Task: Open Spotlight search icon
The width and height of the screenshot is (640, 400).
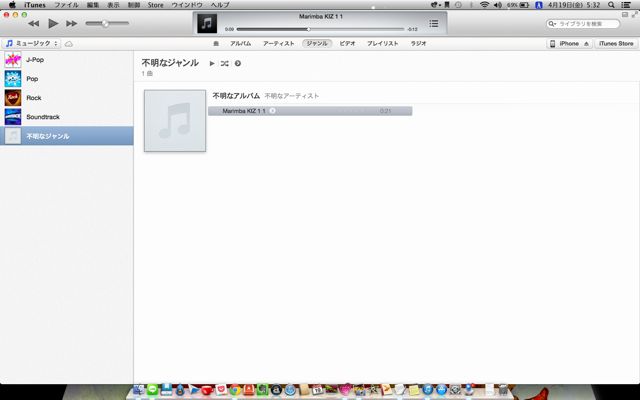Action: [611, 5]
